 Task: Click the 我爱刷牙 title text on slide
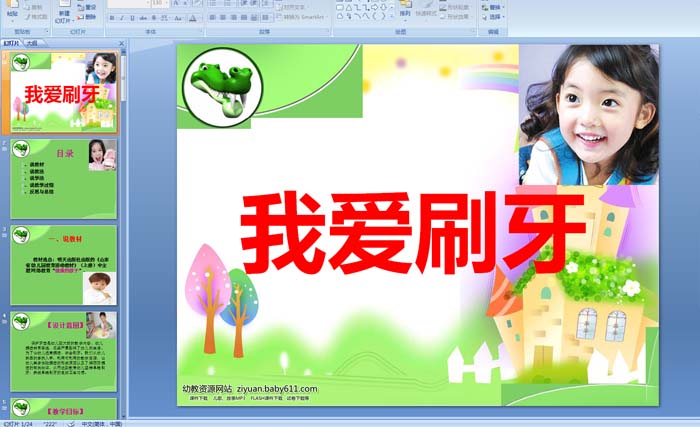tap(412, 233)
